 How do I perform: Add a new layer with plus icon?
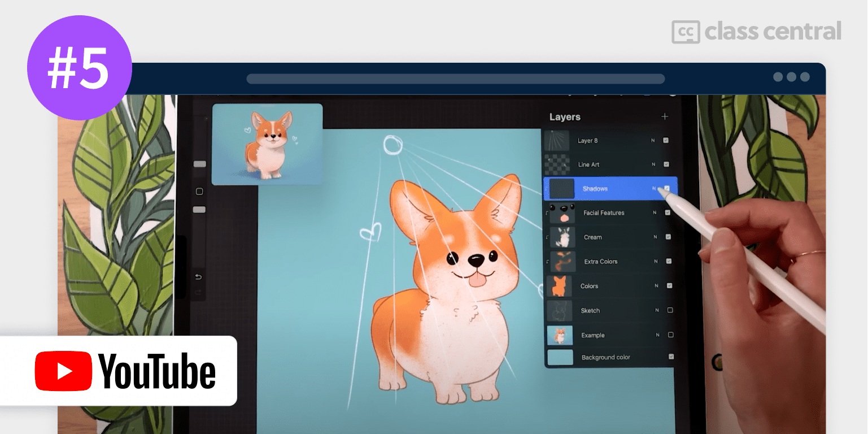665,116
